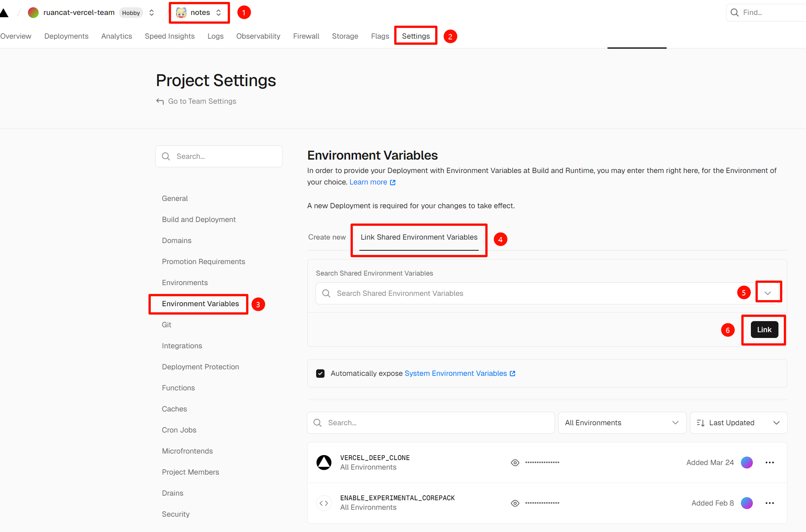The width and height of the screenshot is (806, 532).
Task: Click the ruancat-vercel-team gradient avatar
Action: click(x=33, y=13)
